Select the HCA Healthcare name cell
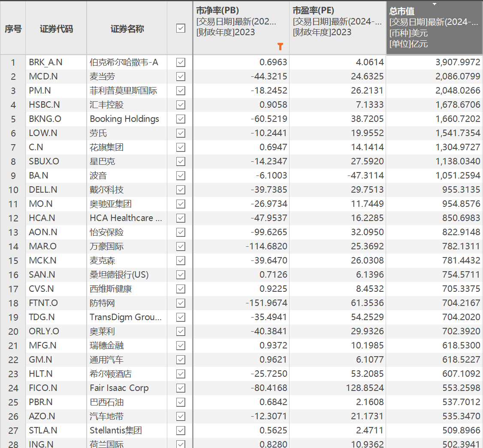Viewport: 483px width, 448px height. 126,218
